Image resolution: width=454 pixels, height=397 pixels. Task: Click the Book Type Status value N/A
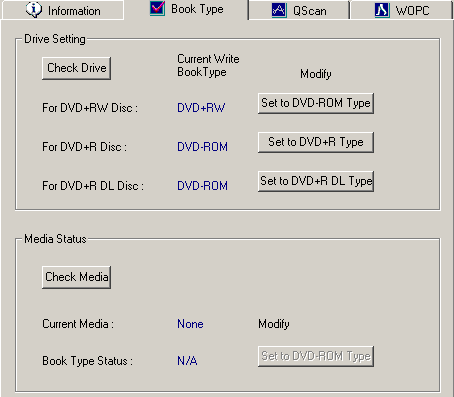pos(187,361)
